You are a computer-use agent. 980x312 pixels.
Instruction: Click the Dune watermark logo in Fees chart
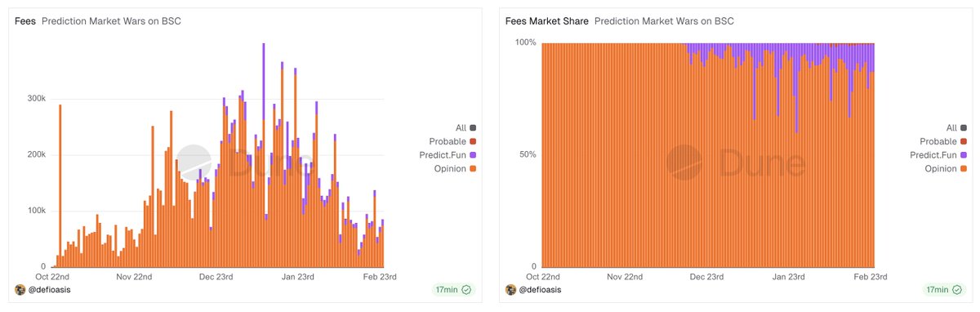[x=194, y=162]
